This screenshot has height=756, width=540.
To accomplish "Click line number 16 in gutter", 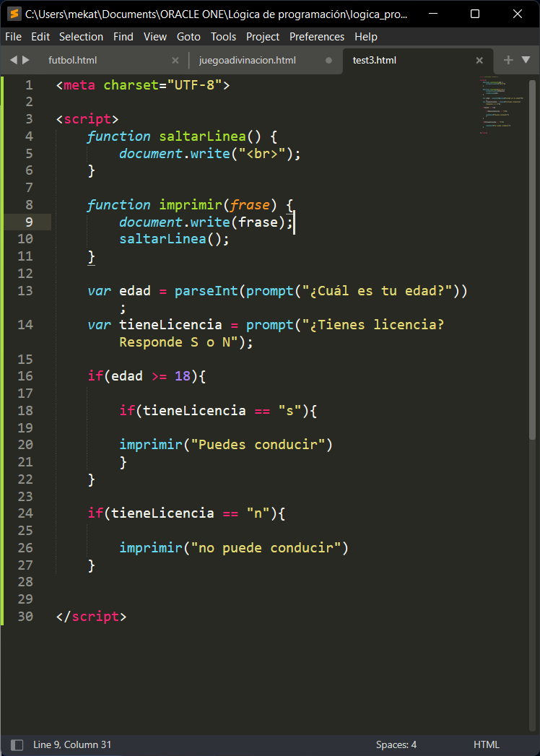I will coord(25,375).
